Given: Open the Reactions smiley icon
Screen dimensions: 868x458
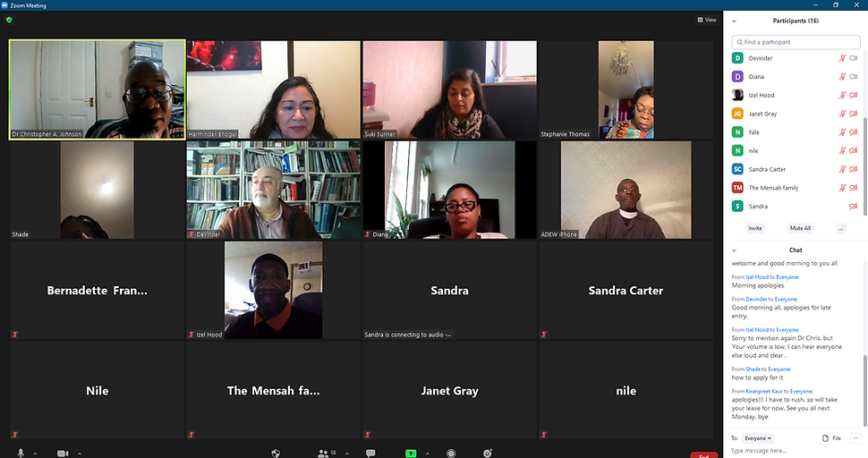Looking at the screenshot, I should point(488,454).
